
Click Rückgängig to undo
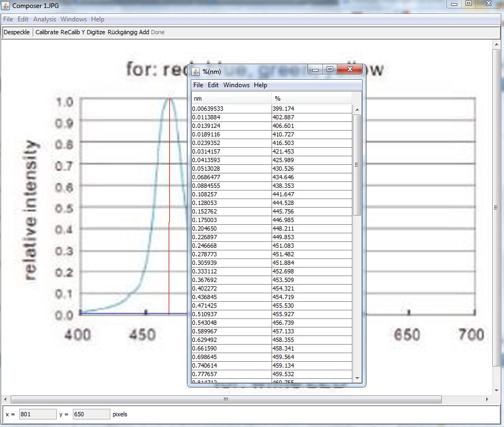coord(122,32)
